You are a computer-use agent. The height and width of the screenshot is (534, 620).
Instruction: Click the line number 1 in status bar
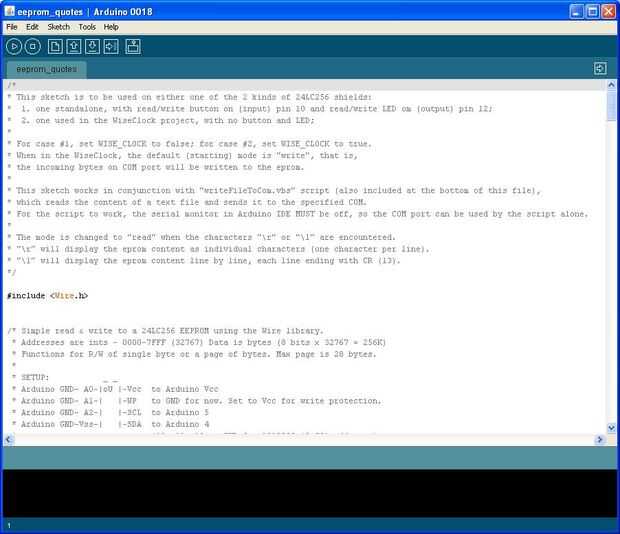[x=9, y=525]
